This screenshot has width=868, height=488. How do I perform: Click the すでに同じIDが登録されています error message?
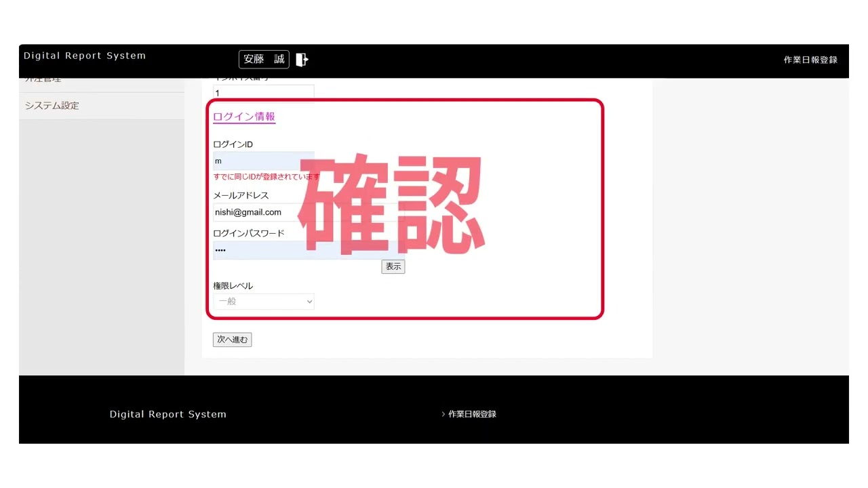click(x=267, y=177)
